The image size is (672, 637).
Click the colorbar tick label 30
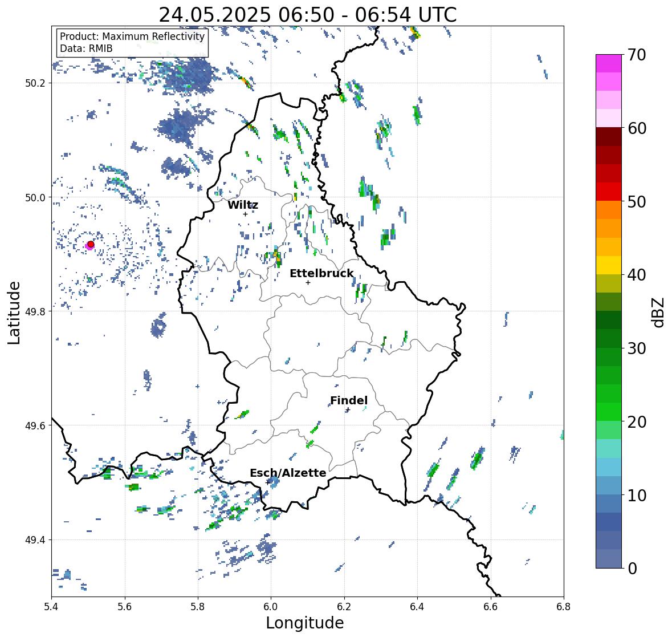pyautogui.click(x=637, y=348)
